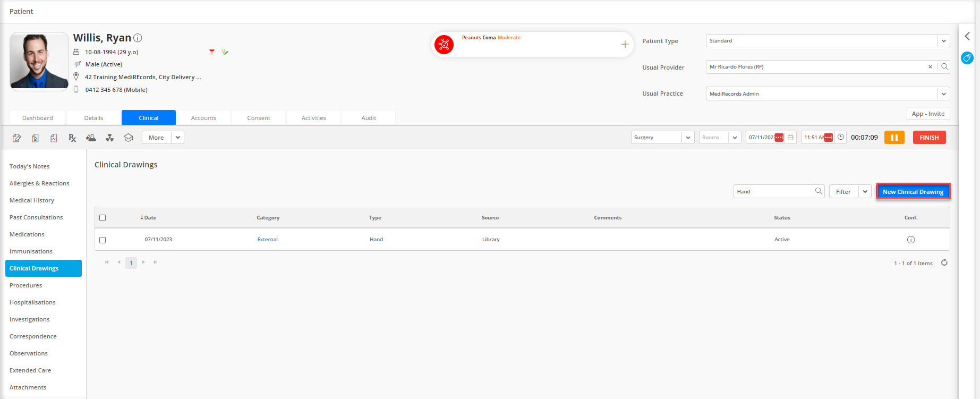Open the Rx prescription tool
980x399 pixels.
(72, 138)
